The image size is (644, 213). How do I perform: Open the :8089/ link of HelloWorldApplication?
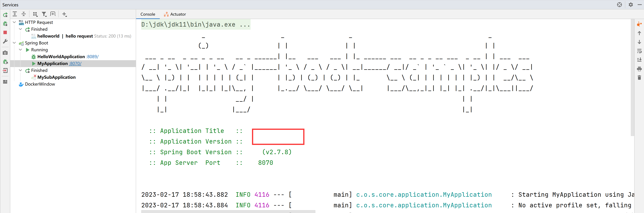[92, 57]
